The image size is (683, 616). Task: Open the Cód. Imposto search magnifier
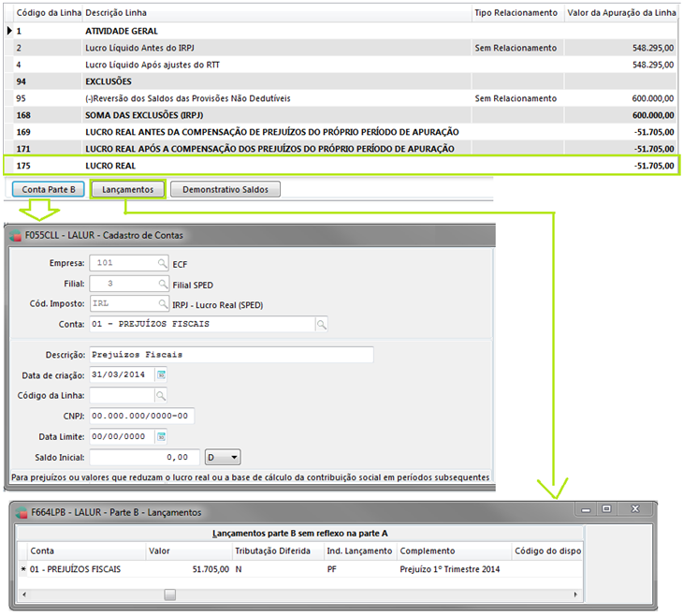[x=163, y=303]
